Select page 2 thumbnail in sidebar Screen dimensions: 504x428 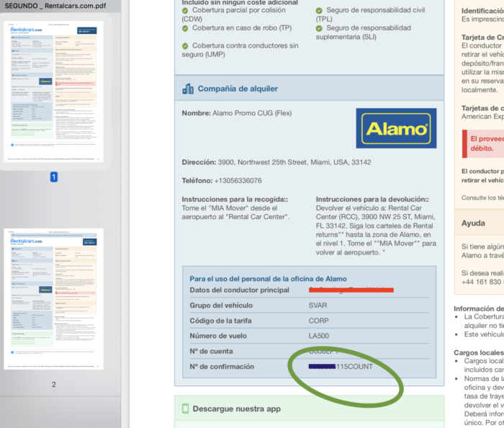pos(54,299)
